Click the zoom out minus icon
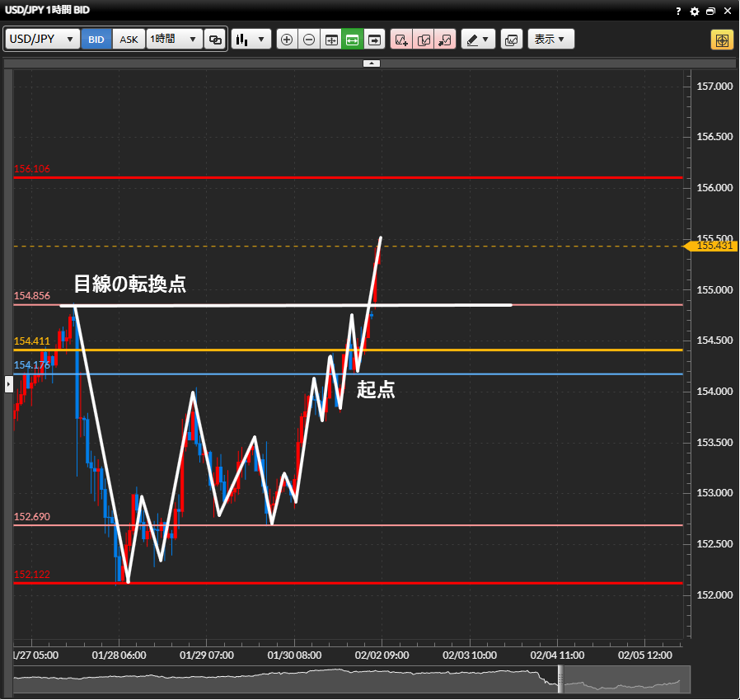 (309, 40)
